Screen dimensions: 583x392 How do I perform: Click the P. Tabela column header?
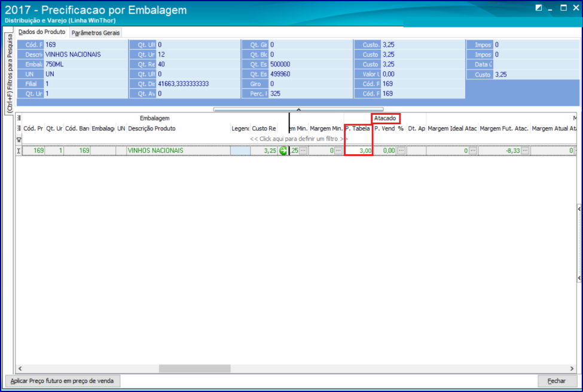pos(358,128)
